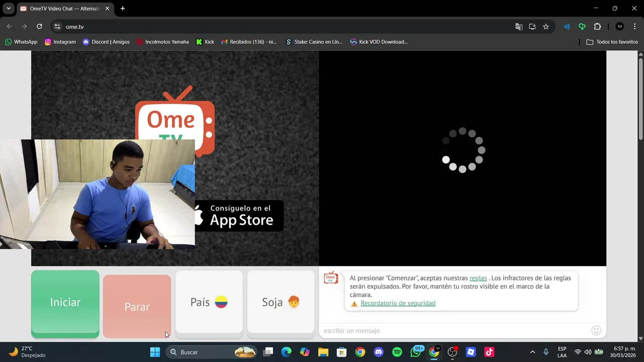This screenshot has height=362, width=644.
Task: Open the Instagram bookmark
Action: 60,42
